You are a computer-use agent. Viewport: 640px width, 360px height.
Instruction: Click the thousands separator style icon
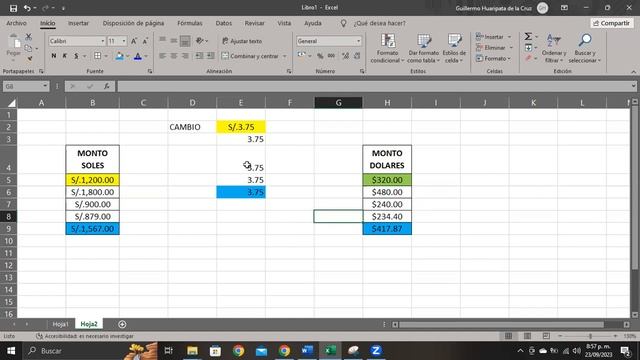331,56
